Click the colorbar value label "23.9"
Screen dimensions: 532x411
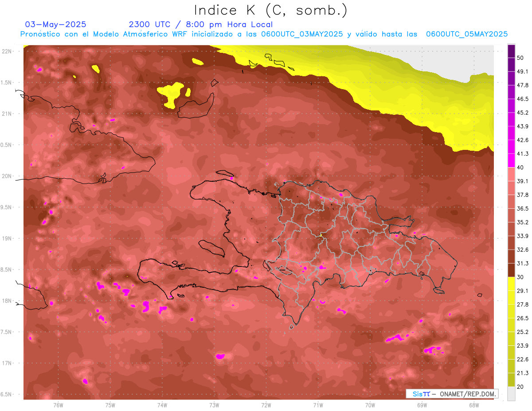click(522, 346)
